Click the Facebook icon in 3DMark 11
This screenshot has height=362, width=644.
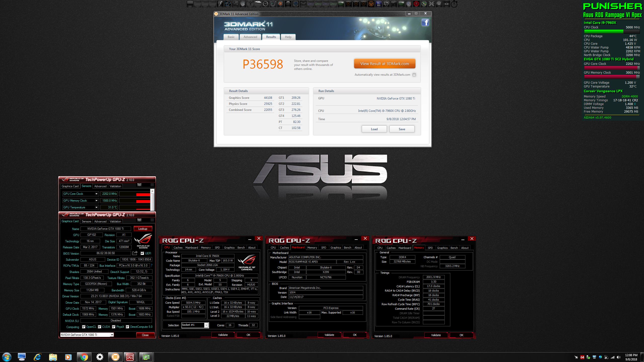425,23
